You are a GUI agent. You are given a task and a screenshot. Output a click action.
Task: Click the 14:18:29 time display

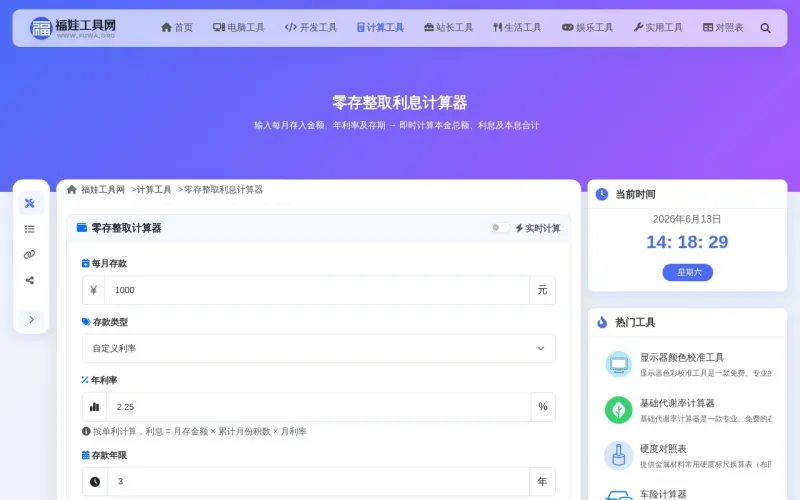coord(687,242)
